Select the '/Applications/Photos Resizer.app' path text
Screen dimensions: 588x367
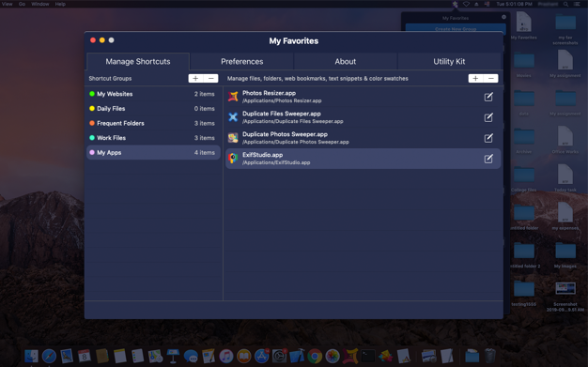click(x=282, y=100)
